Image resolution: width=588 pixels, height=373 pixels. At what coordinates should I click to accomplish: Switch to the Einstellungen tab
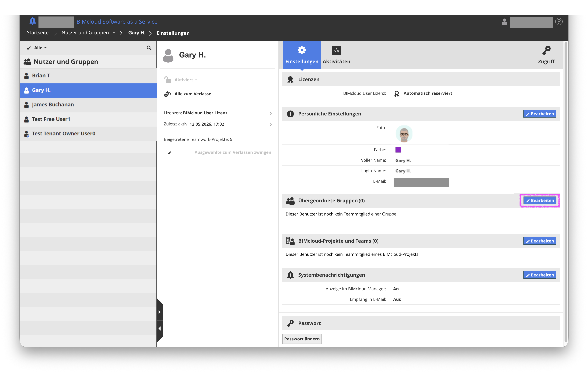tap(302, 55)
